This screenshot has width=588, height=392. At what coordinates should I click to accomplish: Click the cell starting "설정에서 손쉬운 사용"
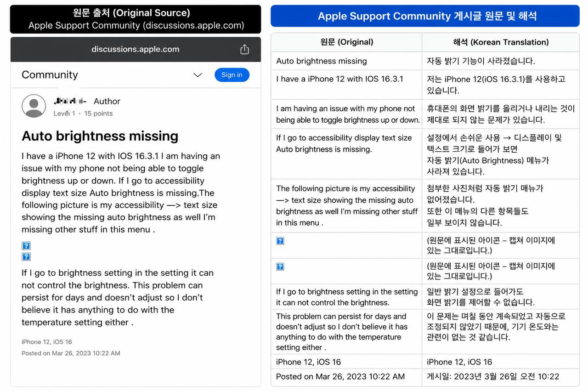point(501,154)
